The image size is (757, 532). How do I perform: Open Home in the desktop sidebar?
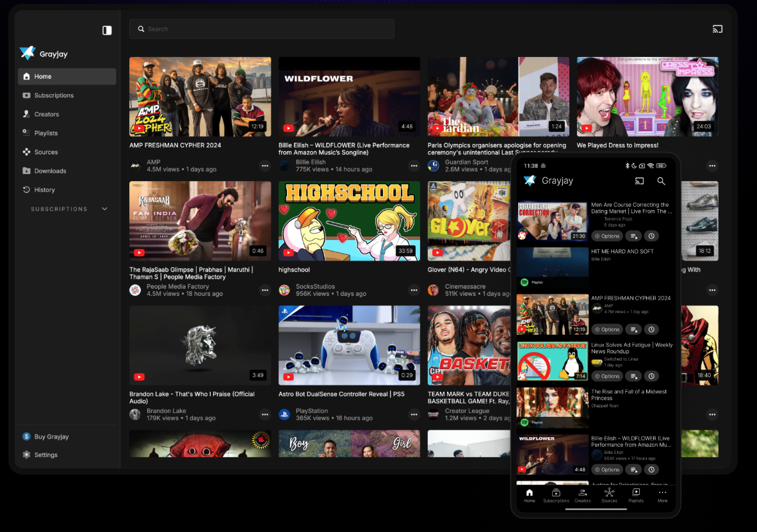[67, 76]
